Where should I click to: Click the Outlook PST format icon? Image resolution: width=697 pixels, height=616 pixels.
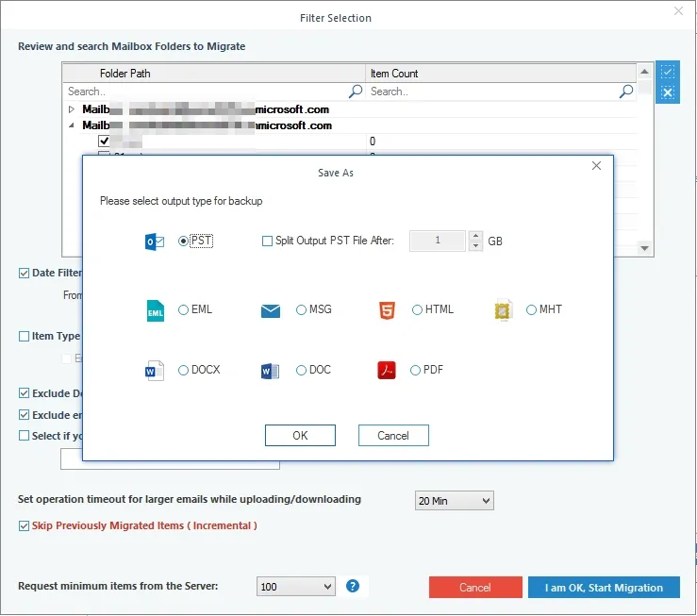tap(155, 241)
